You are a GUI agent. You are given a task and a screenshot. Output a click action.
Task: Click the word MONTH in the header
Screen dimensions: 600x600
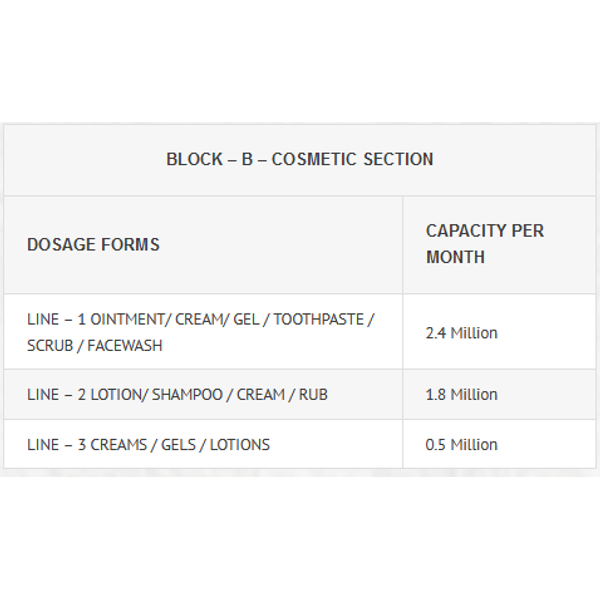[x=455, y=257]
